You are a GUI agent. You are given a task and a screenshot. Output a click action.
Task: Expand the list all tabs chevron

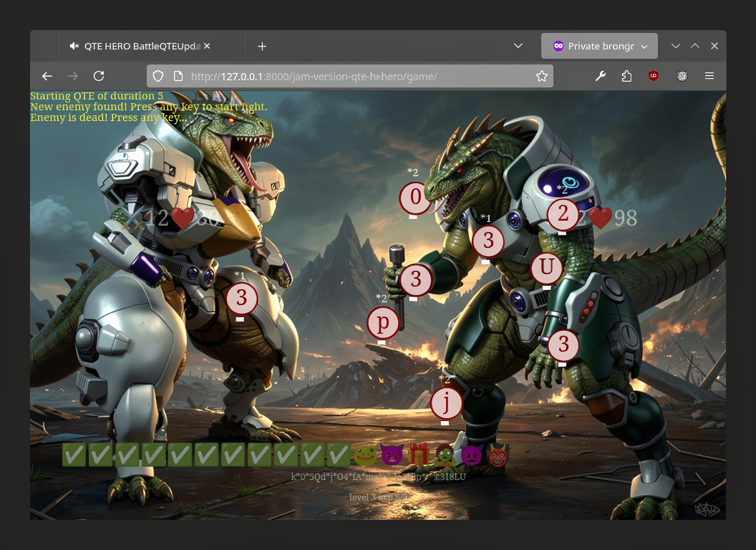(x=518, y=46)
